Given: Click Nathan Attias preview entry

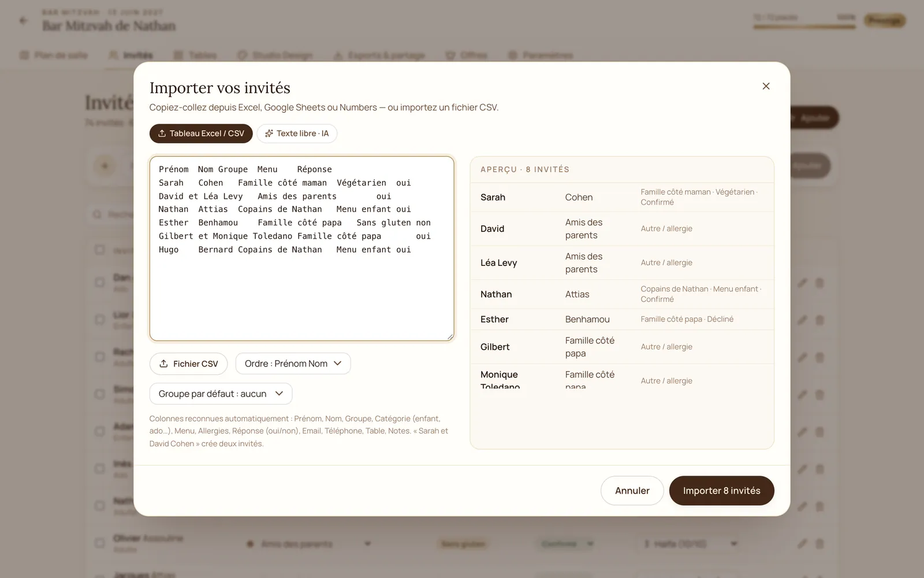Looking at the screenshot, I should coord(622,294).
